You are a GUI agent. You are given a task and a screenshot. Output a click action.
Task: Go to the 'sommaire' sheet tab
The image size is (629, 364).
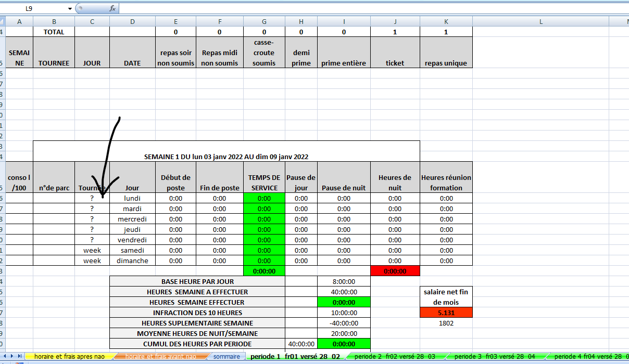pyautogui.click(x=225, y=357)
